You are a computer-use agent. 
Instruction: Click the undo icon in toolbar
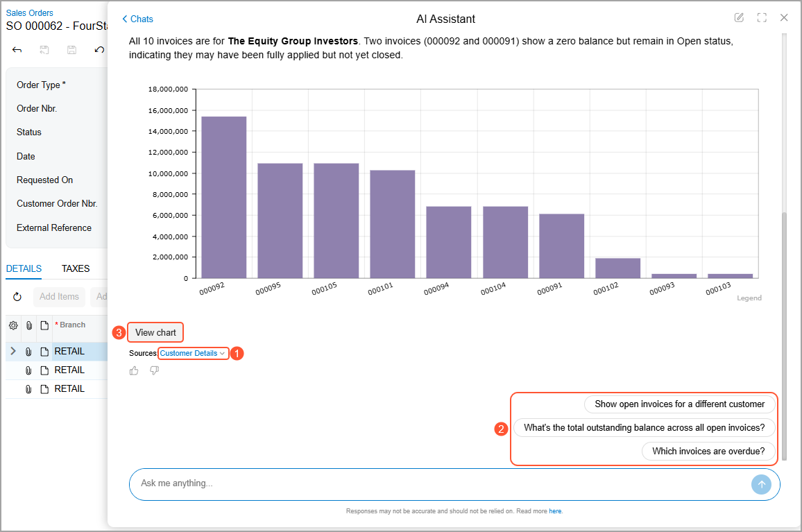tap(99, 50)
